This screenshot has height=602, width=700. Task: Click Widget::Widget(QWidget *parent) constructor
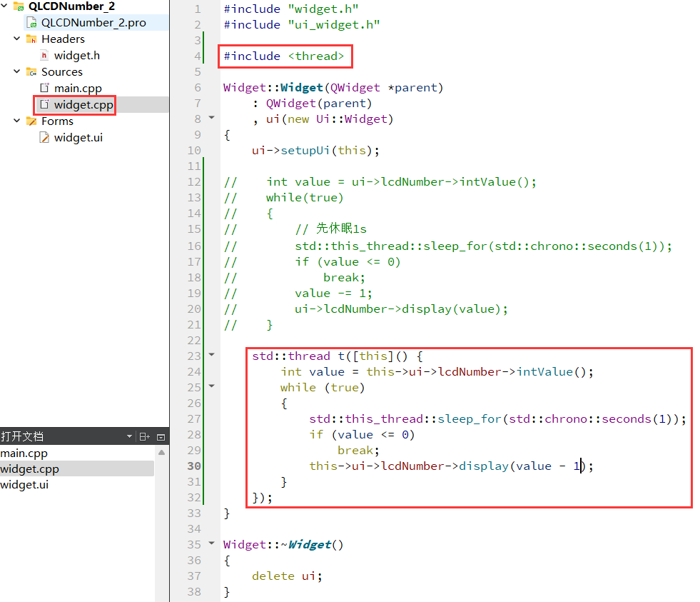tap(333, 88)
